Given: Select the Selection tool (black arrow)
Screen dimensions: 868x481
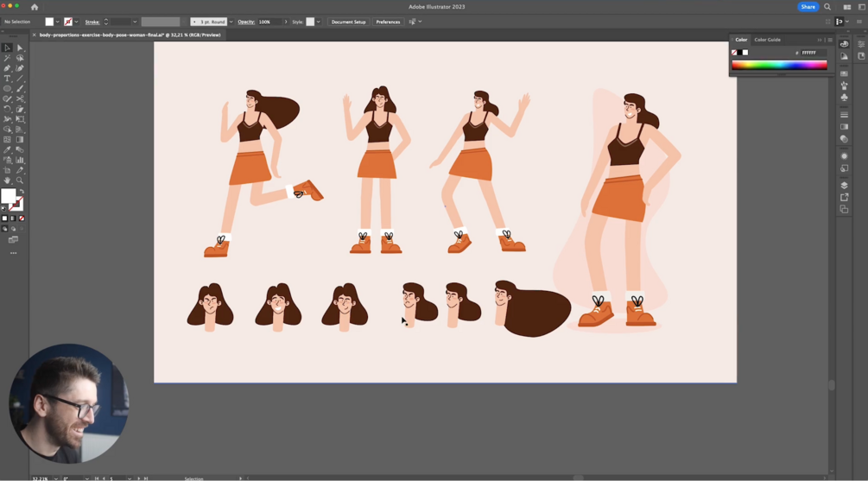Looking at the screenshot, I should pyautogui.click(x=7, y=48).
